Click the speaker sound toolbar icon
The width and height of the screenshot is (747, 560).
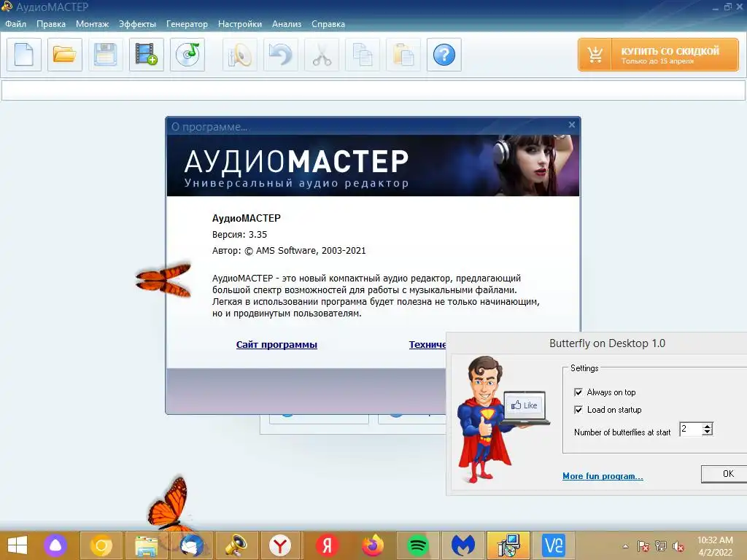(239, 55)
